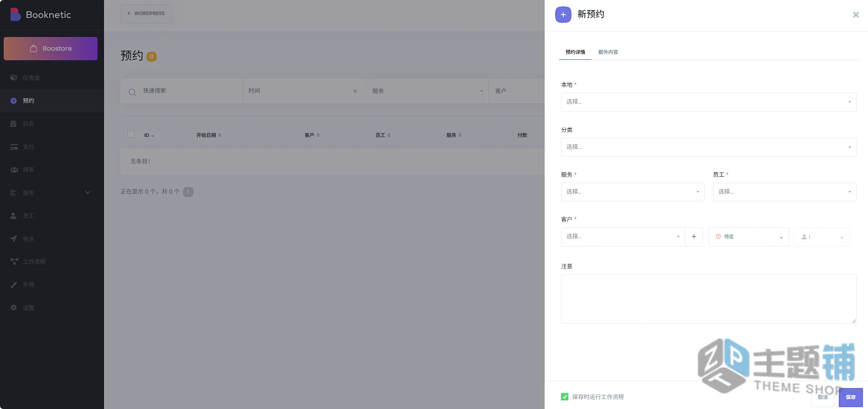Open the 客户 select dropdown in form

click(x=623, y=236)
